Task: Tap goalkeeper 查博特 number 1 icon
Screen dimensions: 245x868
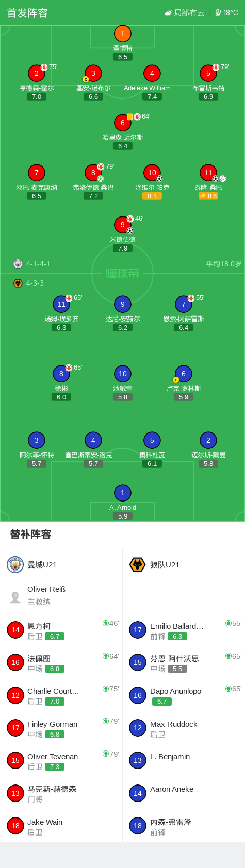Action: coord(122,34)
